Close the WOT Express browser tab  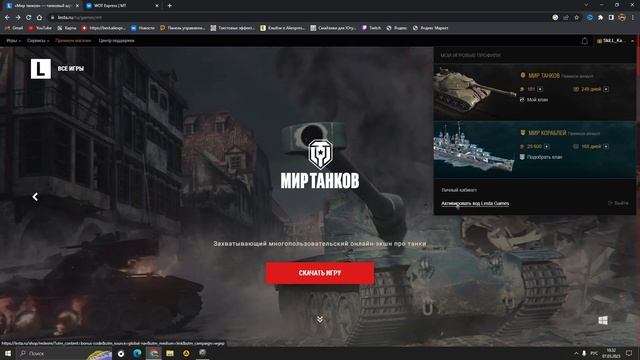point(157,6)
